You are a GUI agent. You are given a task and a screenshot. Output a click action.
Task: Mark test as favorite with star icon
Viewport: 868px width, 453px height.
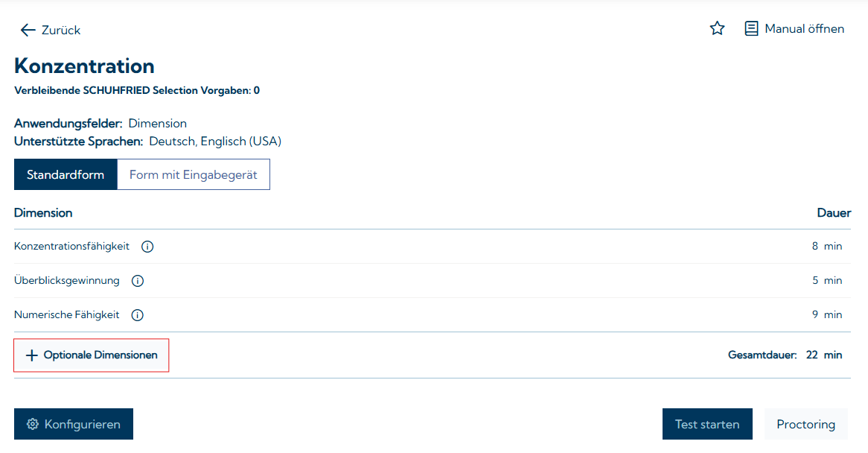[x=717, y=29]
